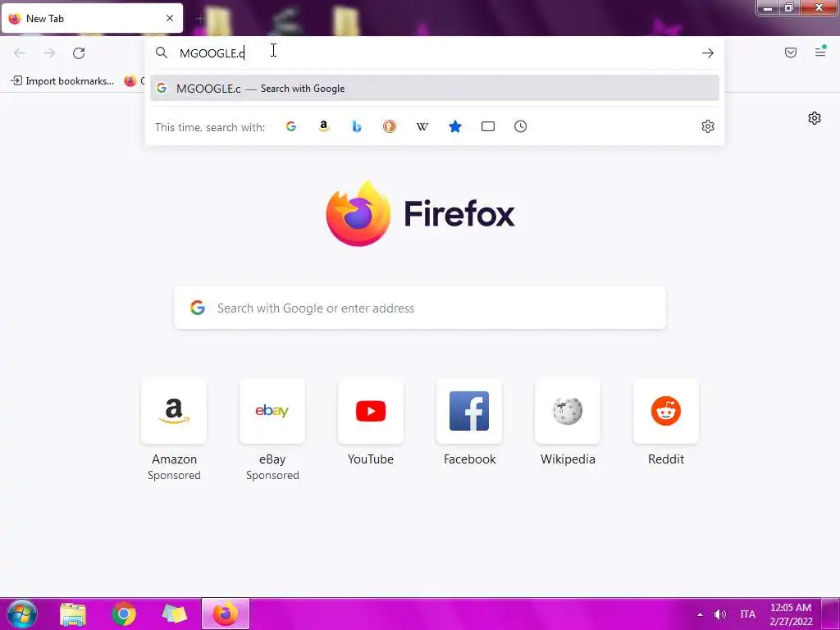Open the sticky notes taskbar icon
840x630 pixels.
click(174, 614)
